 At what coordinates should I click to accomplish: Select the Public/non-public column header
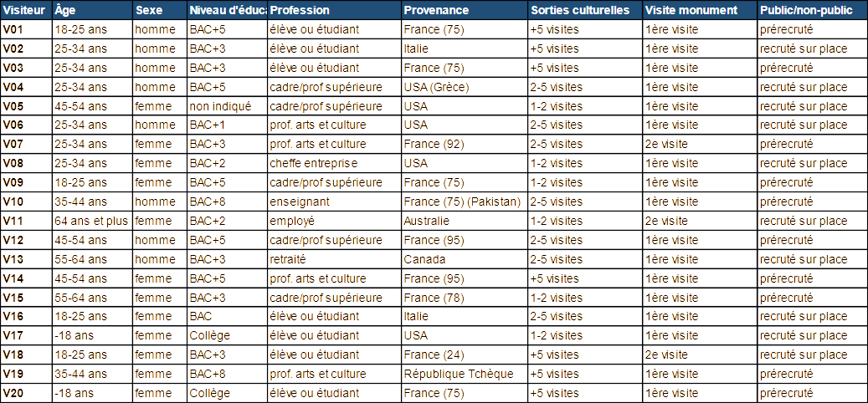click(813, 10)
